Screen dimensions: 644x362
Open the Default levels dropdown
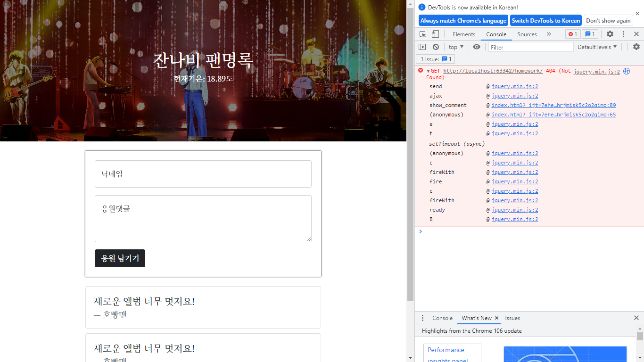(597, 47)
